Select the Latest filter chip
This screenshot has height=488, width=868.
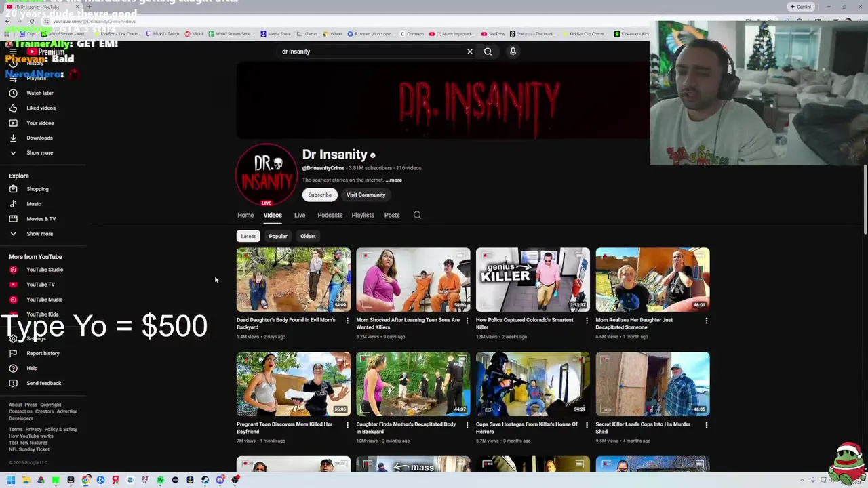tap(248, 236)
